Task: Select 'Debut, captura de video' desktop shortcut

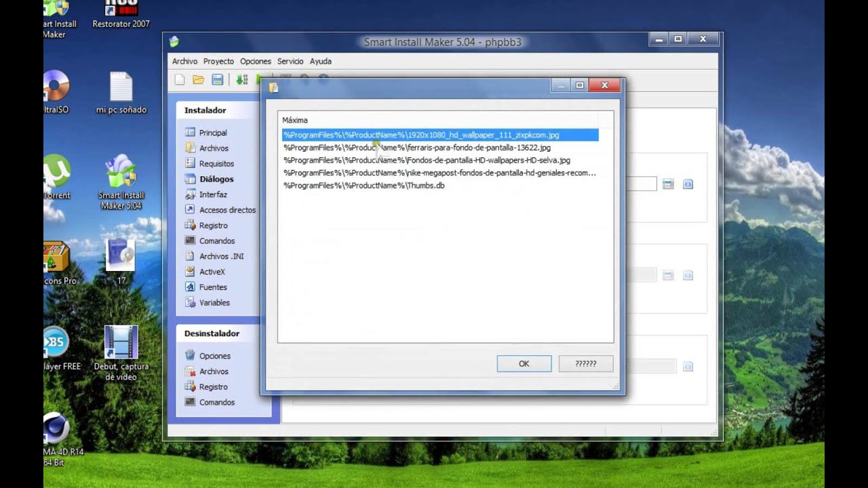Action: (x=121, y=353)
